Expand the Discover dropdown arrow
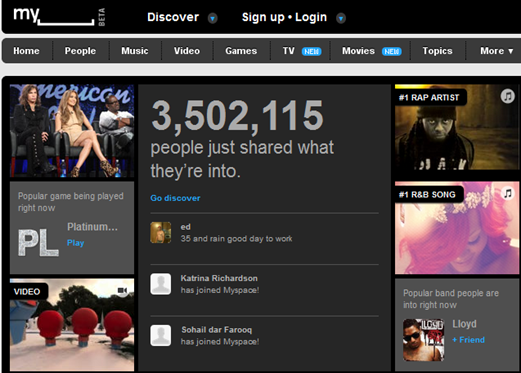The image size is (521, 373). [212, 18]
